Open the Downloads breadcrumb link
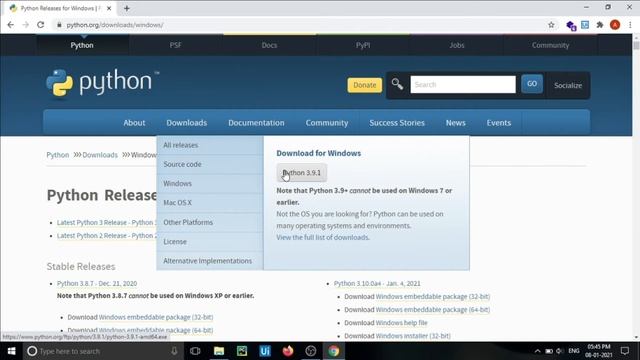 point(100,155)
